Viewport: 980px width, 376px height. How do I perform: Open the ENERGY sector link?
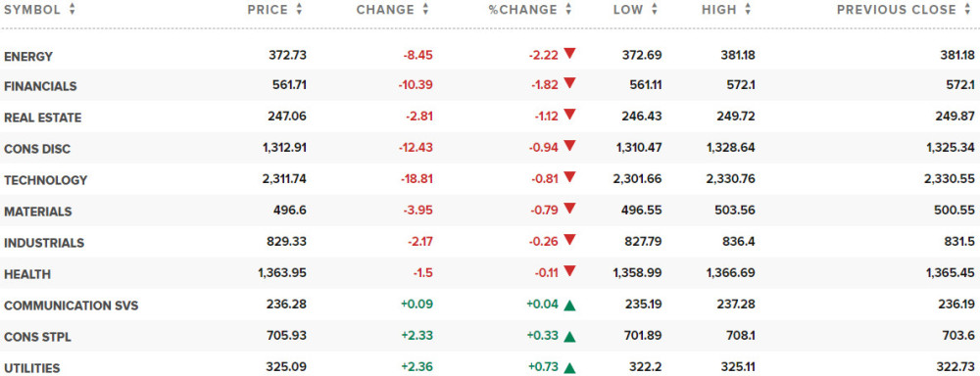(x=28, y=56)
